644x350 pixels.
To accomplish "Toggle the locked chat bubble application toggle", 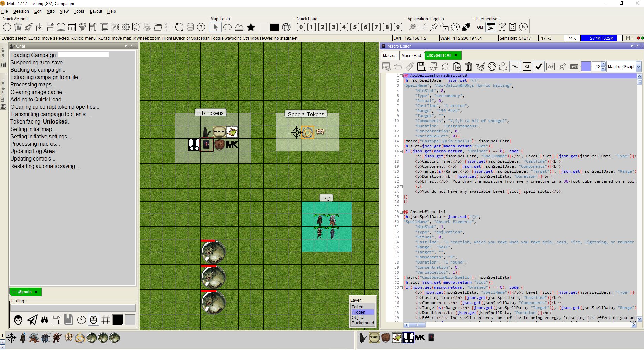I will pos(455,27).
